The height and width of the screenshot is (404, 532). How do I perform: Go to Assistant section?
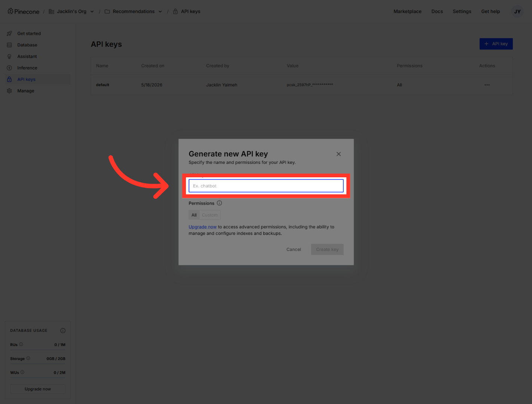click(x=27, y=56)
